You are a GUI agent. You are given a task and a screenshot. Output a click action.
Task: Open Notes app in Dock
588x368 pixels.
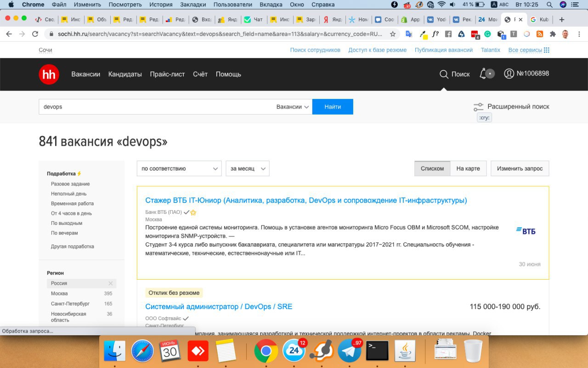[x=226, y=351]
